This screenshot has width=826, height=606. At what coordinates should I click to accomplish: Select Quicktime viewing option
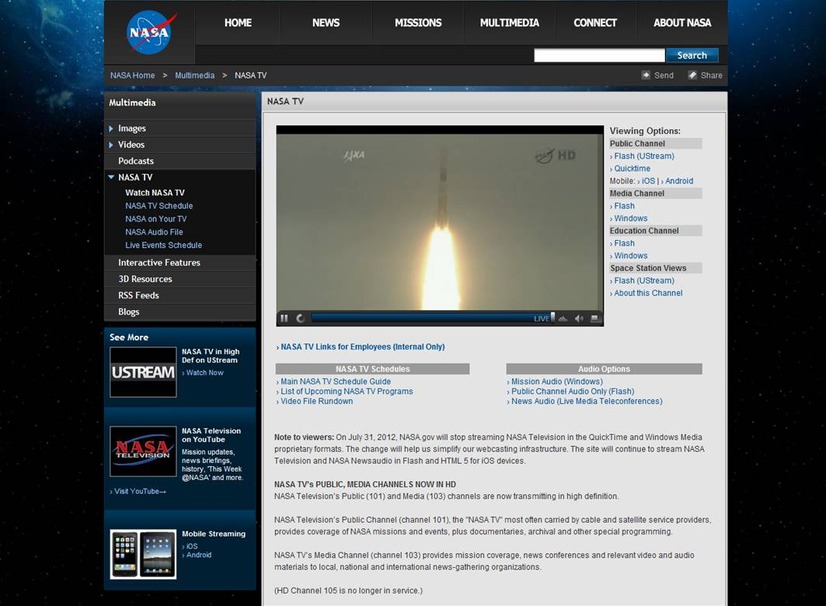coord(632,169)
